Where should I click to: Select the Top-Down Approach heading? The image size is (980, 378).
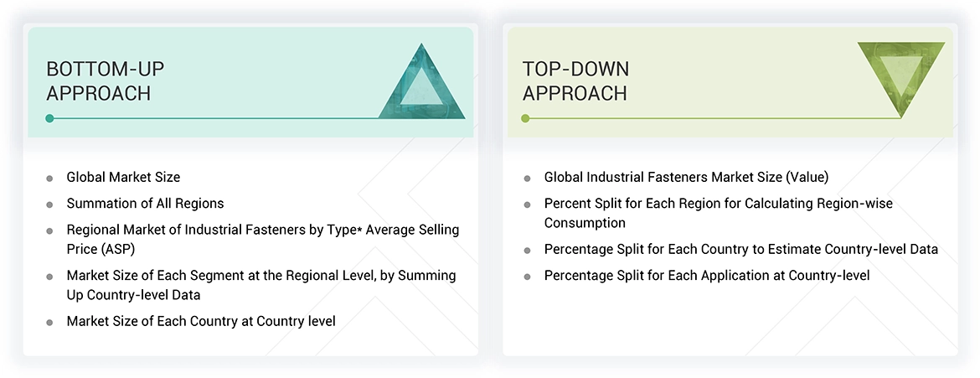coord(575,80)
